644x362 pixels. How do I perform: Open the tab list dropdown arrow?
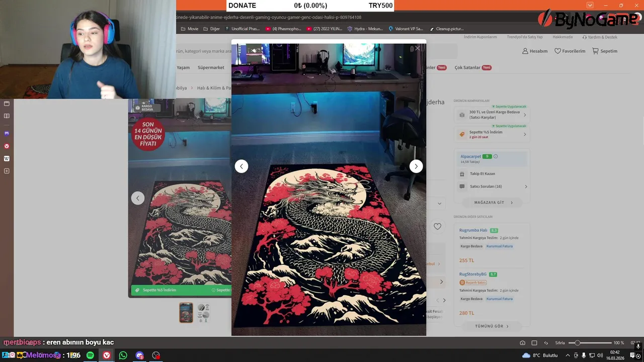tap(590, 5)
